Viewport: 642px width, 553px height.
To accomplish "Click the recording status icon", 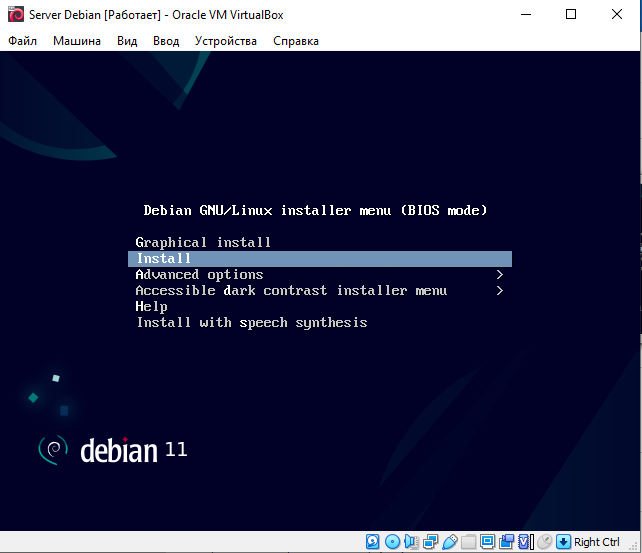I will pyautogui.click(x=506, y=542).
